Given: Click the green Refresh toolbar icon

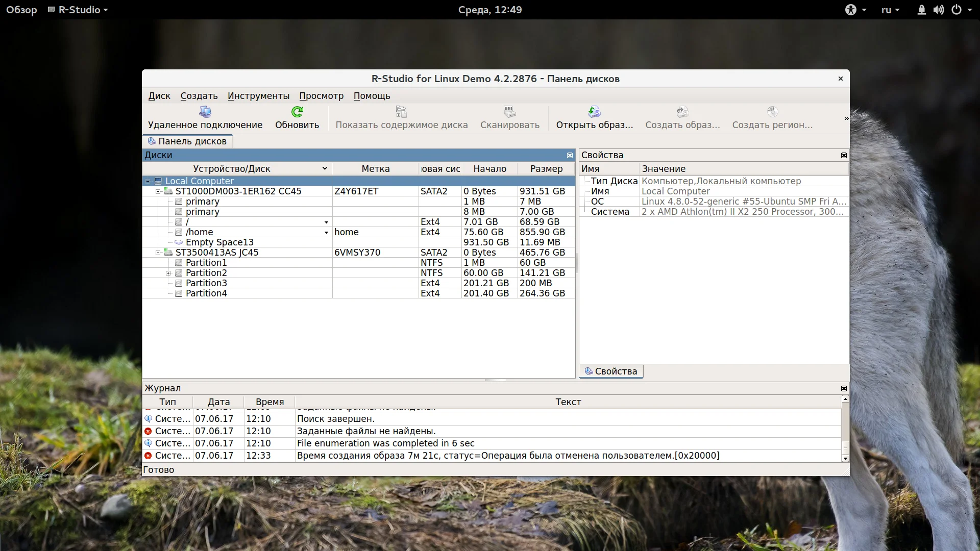Looking at the screenshot, I should (x=297, y=112).
